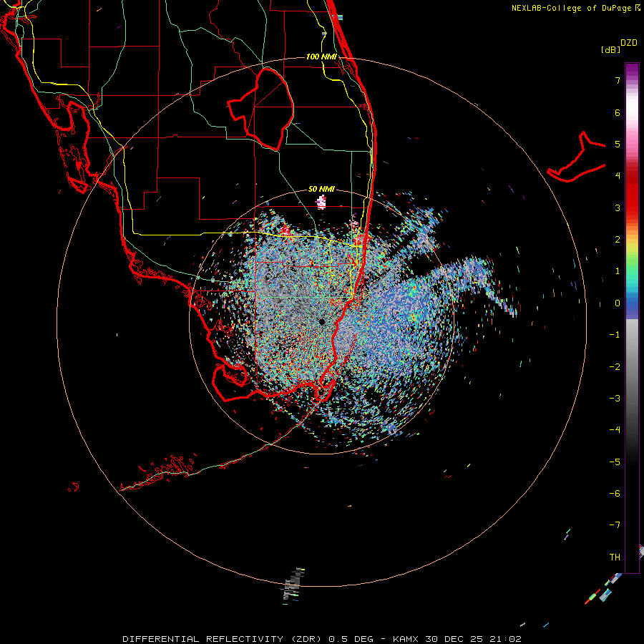This screenshot has height=644, width=644.
Task: Pick the purple top of the color bar
Action: (632, 70)
